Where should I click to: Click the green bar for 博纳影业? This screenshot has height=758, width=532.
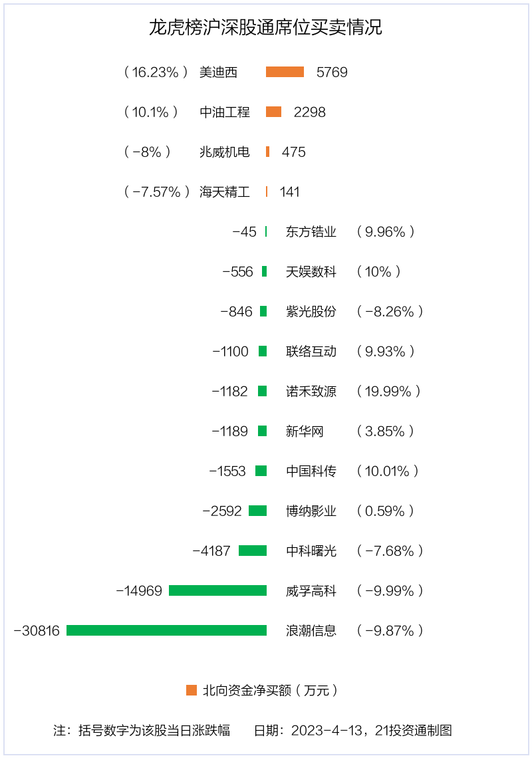pyautogui.click(x=257, y=511)
